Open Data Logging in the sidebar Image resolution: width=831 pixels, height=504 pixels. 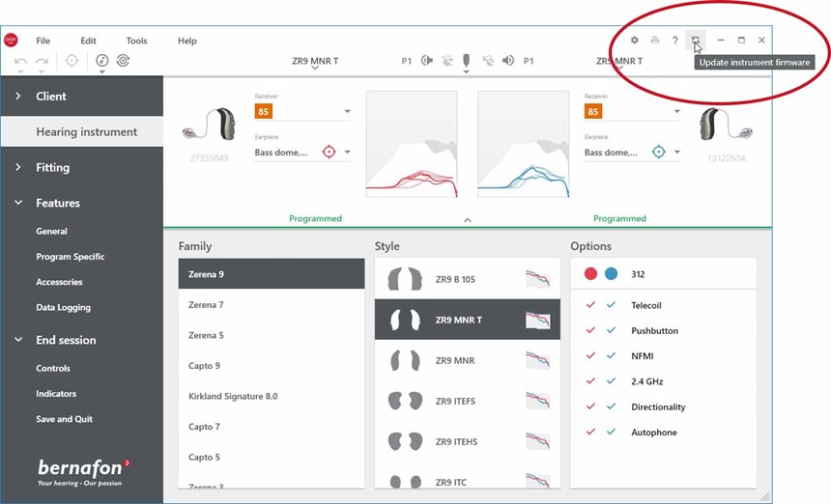point(63,307)
